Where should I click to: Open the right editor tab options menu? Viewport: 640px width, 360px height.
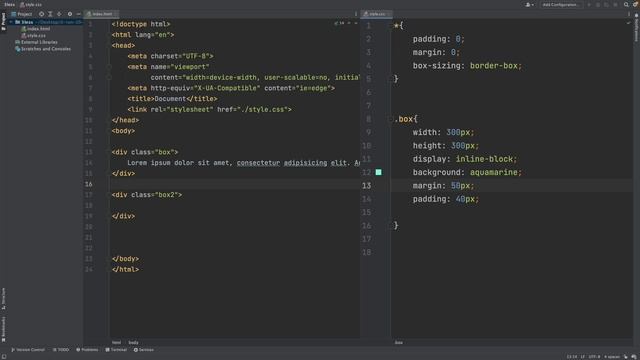629,14
